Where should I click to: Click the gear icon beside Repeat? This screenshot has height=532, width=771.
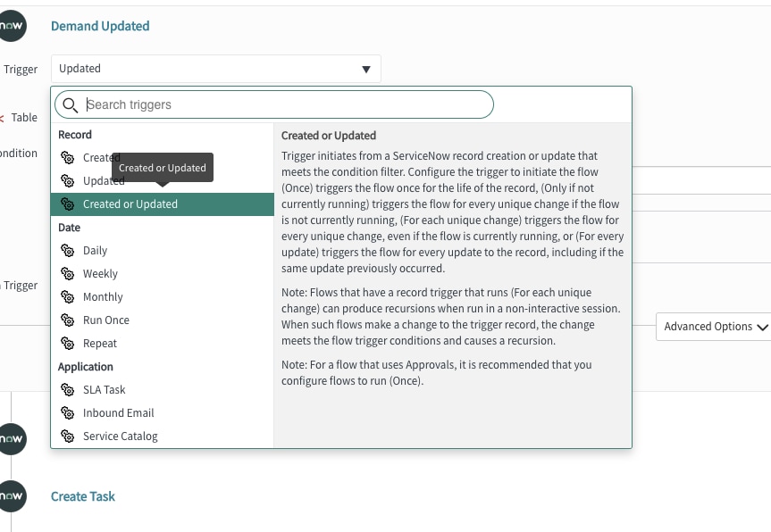click(67, 343)
